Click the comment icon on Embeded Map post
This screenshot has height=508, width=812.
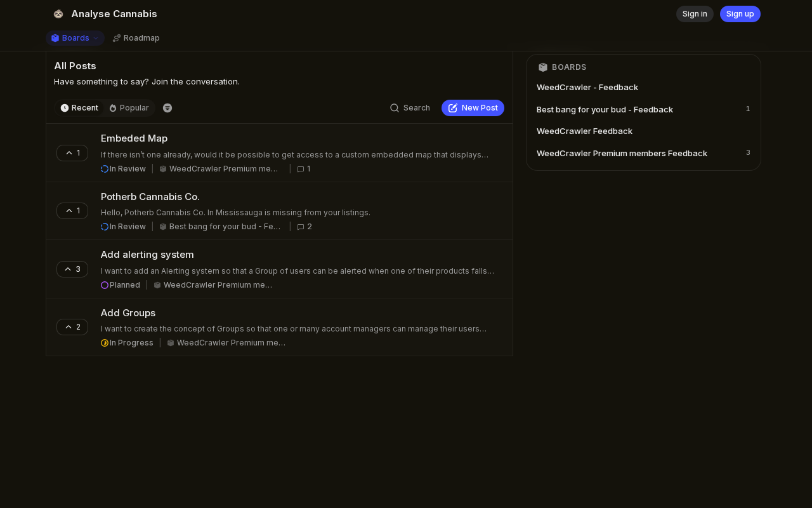coord(301,169)
